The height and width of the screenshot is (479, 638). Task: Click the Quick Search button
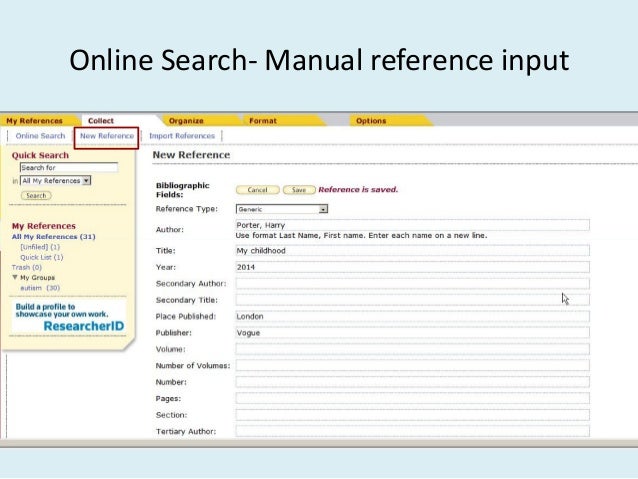coord(37,196)
